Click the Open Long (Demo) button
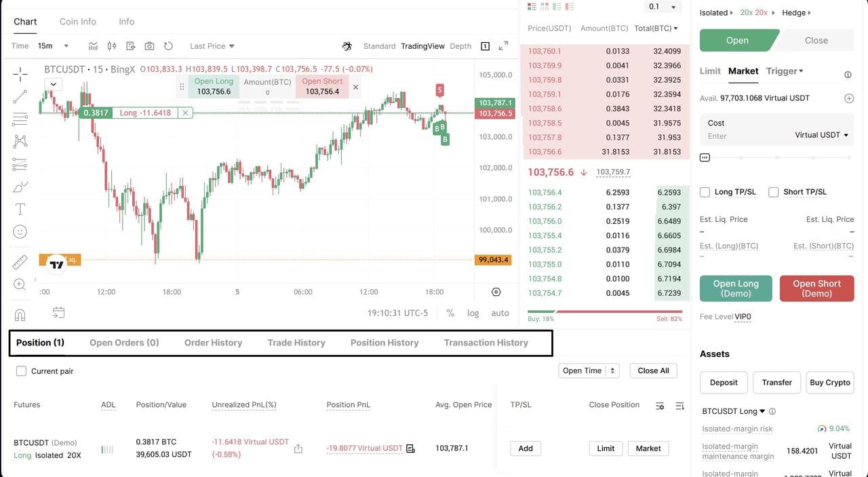Image resolution: width=868 pixels, height=477 pixels. (736, 288)
